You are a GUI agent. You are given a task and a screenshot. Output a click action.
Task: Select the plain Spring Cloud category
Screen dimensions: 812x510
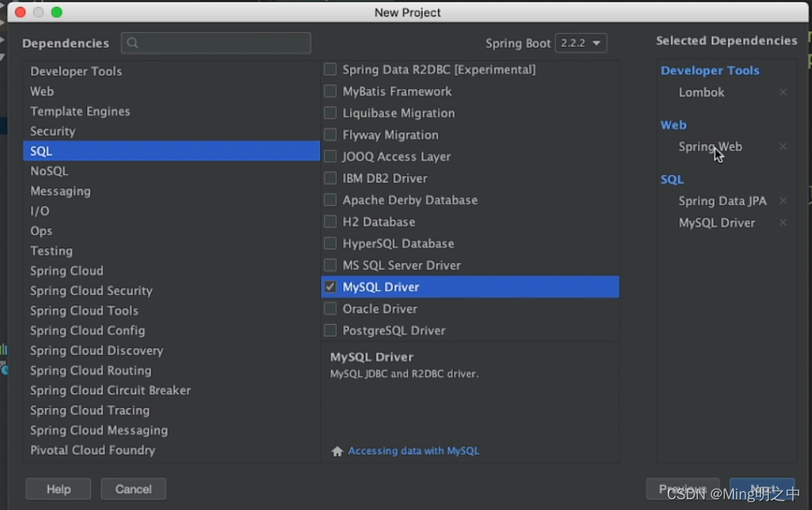click(171, 271)
